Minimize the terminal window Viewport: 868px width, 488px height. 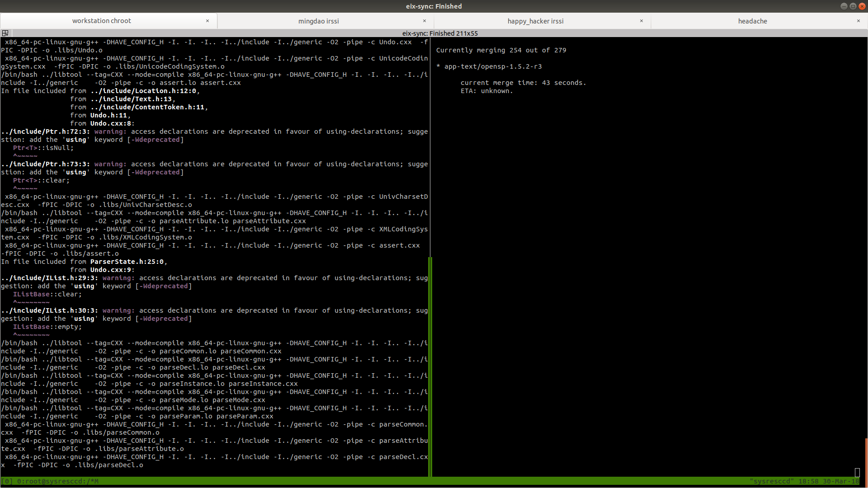pos(844,6)
